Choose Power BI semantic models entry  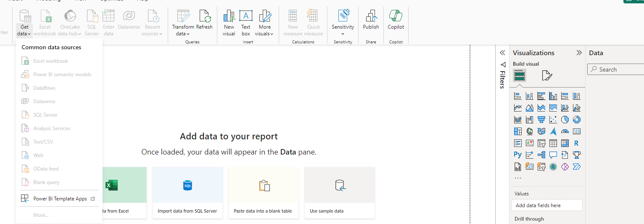[59, 75]
